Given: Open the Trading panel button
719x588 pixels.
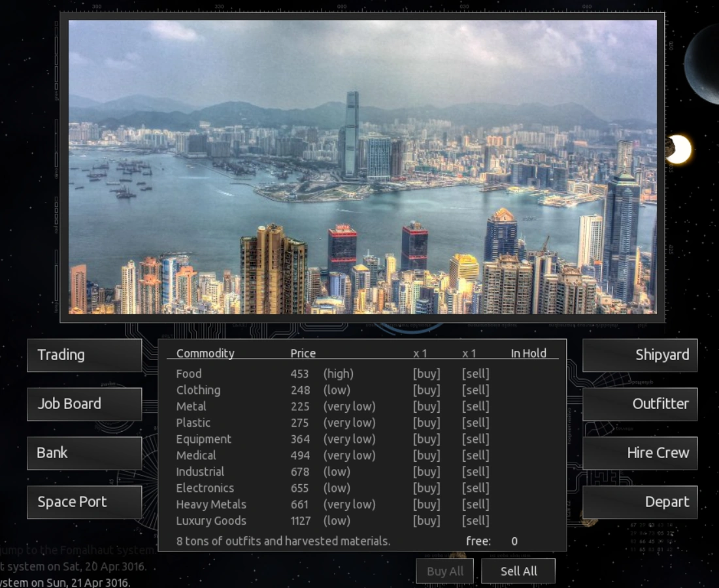Looking at the screenshot, I should [x=84, y=355].
